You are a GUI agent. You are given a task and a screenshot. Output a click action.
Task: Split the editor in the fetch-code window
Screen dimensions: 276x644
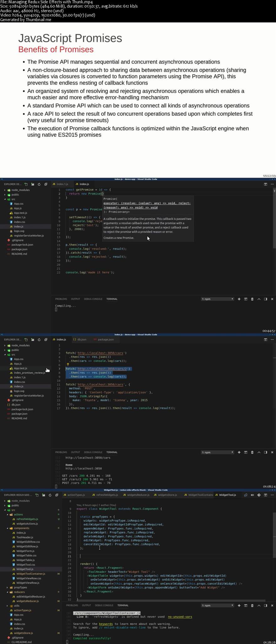click(265, 340)
